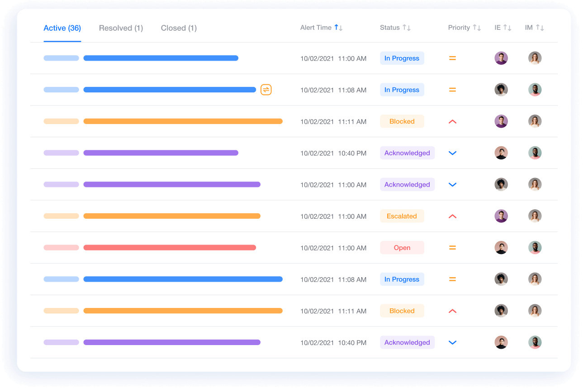Switch to the Resolved (1) tab

pos(121,28)
